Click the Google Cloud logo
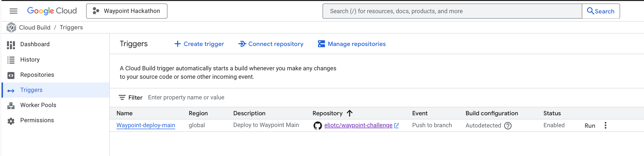 pyautogui.click(x=52, y=11)
